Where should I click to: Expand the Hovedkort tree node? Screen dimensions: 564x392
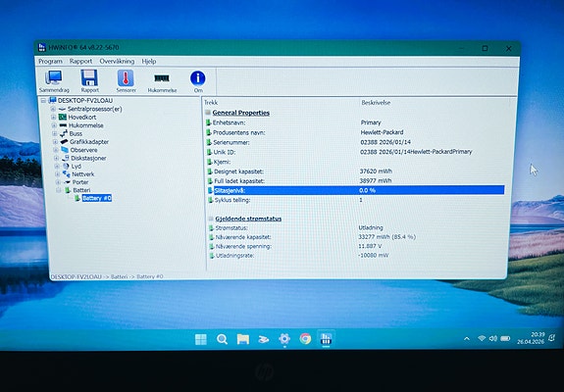click(x=54, y=118)
